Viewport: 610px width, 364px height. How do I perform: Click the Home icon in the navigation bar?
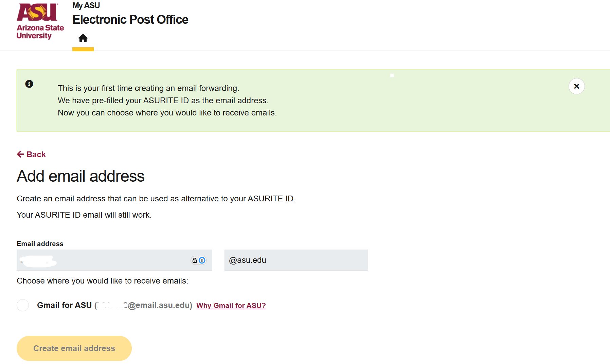coord(83,38)
